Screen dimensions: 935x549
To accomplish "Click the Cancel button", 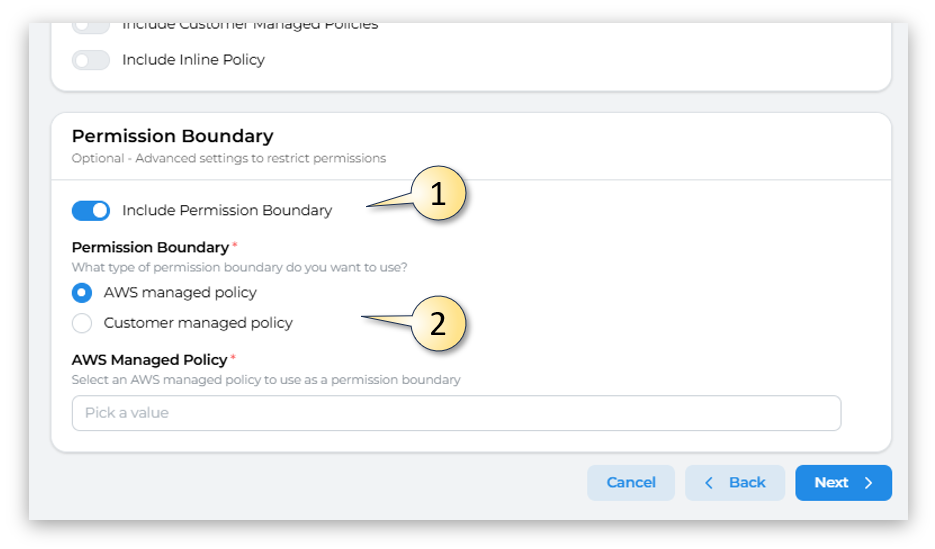I will click(631, 483).
